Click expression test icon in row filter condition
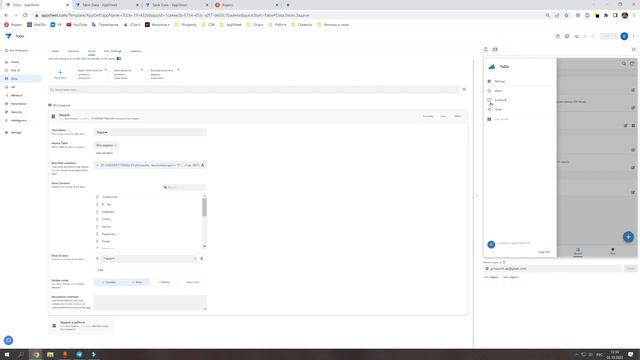 click(202, 165)
